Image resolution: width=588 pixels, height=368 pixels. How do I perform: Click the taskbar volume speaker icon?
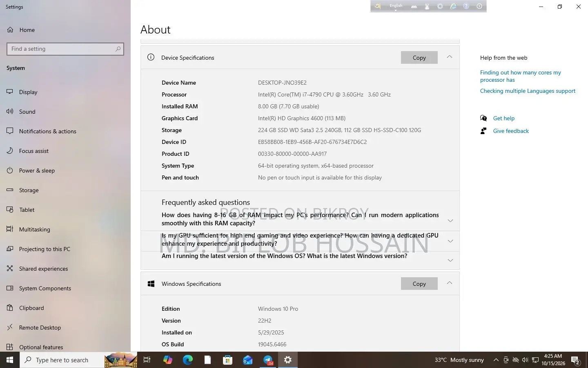(525, 360)
